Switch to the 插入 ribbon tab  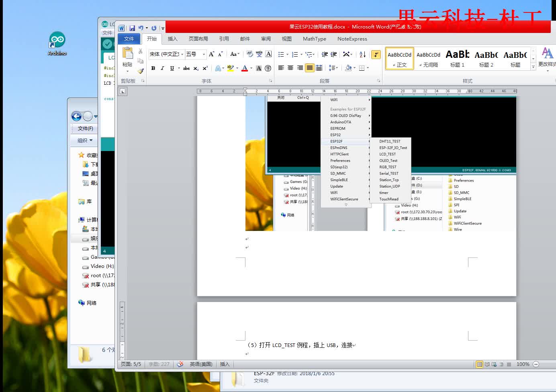click(x=172, y=39)
